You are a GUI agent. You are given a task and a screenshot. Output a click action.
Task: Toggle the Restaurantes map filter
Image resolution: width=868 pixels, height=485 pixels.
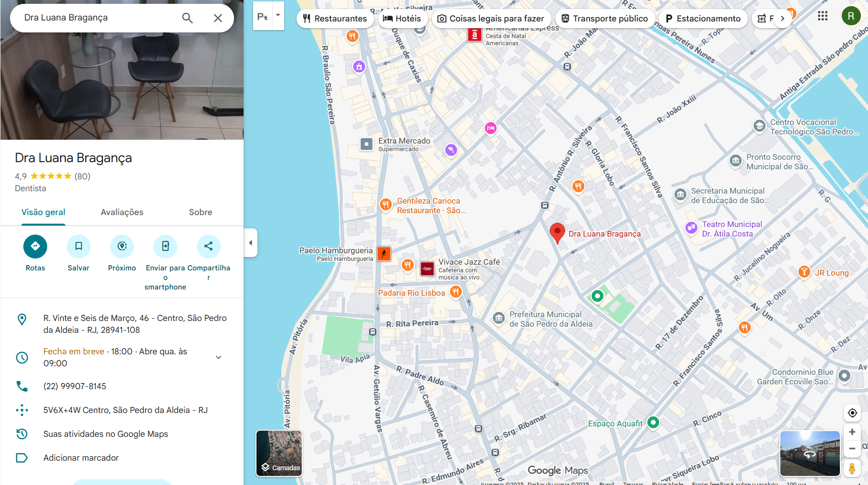[335, 18]
